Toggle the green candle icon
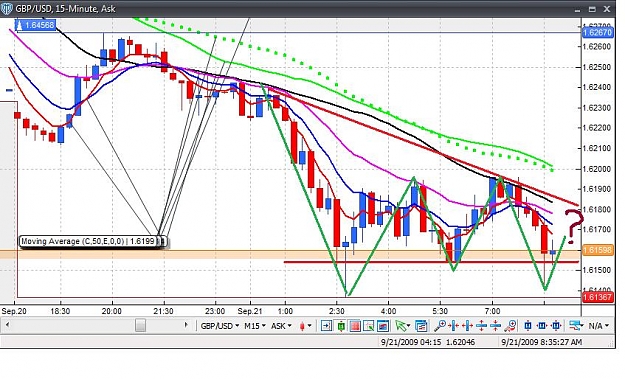Viewport: 625px width, 379px height. tap(341, 326)
